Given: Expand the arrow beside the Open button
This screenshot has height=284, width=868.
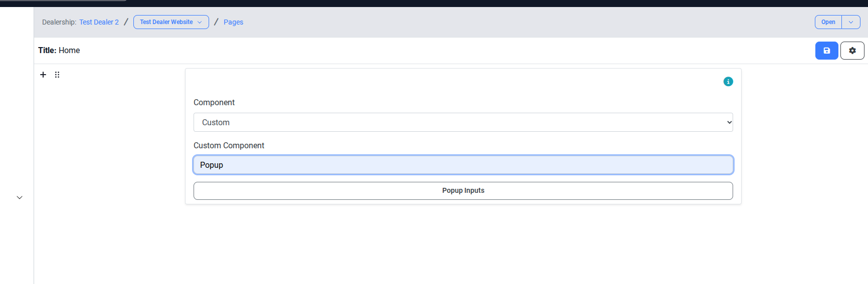Looking at the screenshot, I should pyautogui.click(x=851, y=22).
